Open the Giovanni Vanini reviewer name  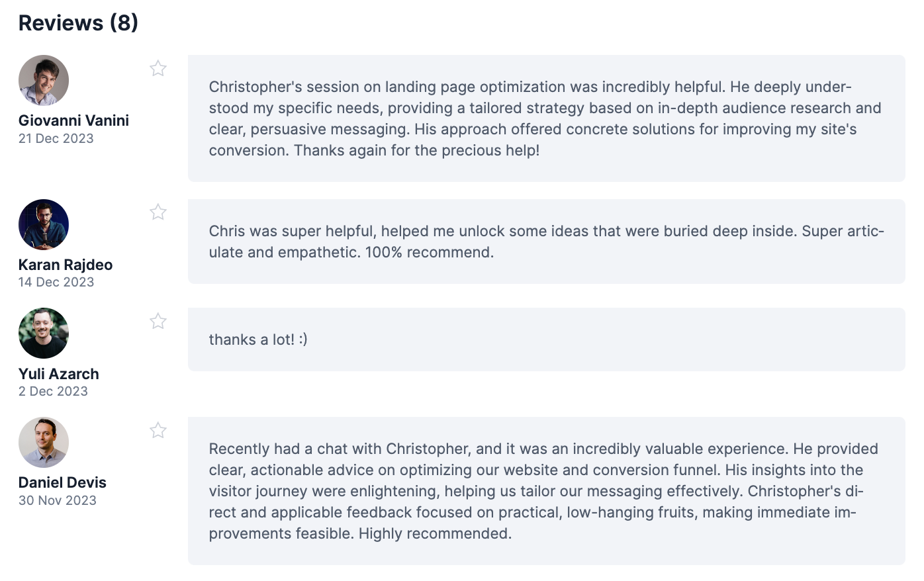pos(73,120)
